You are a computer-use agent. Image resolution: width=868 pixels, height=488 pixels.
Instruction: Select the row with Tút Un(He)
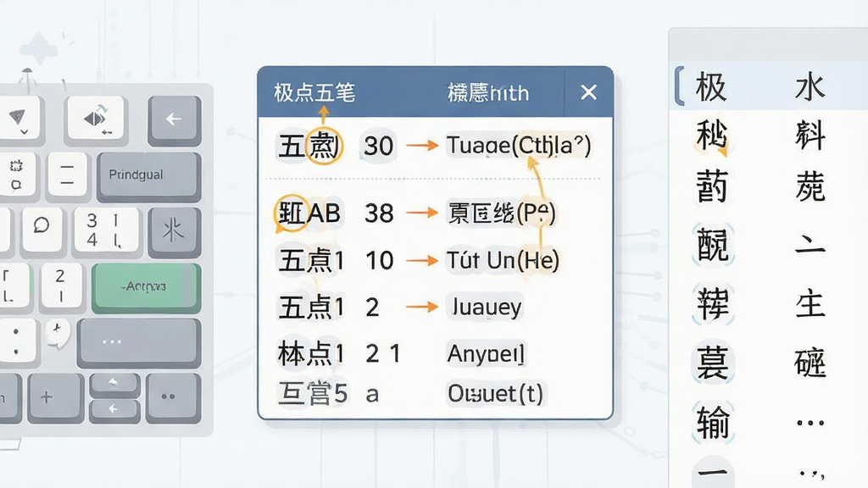click(435, 260)
